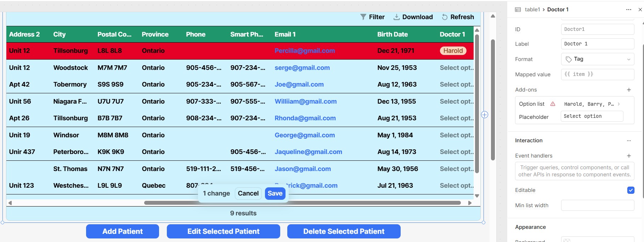
Task: Navigate to table1 in the breadcrumb
Action: 532,10
